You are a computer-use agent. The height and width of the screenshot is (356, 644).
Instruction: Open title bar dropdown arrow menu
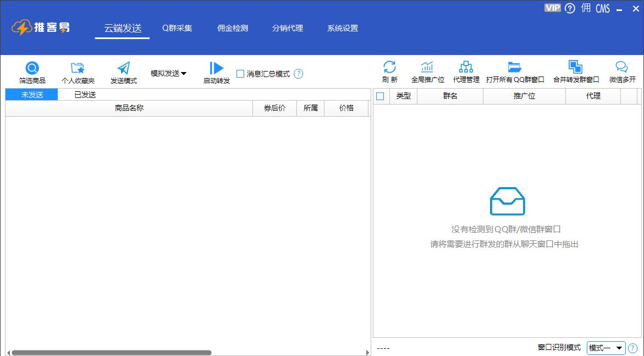620,9
